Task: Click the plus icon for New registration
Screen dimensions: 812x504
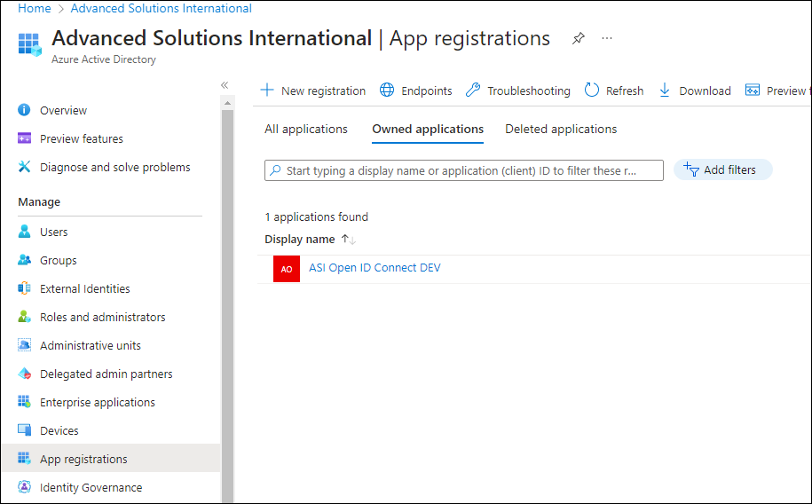Action: tap(267, 91)
